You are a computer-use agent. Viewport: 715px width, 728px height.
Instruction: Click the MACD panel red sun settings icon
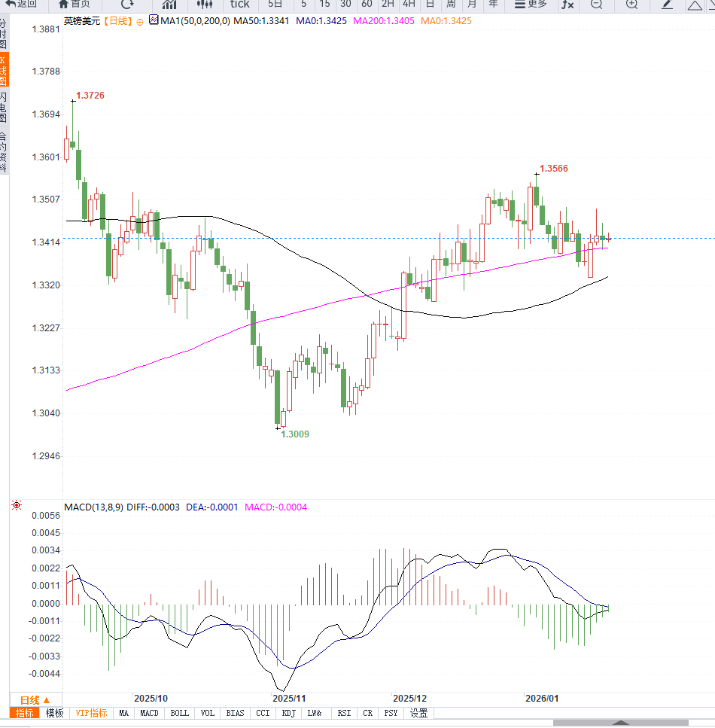point(17,505)
